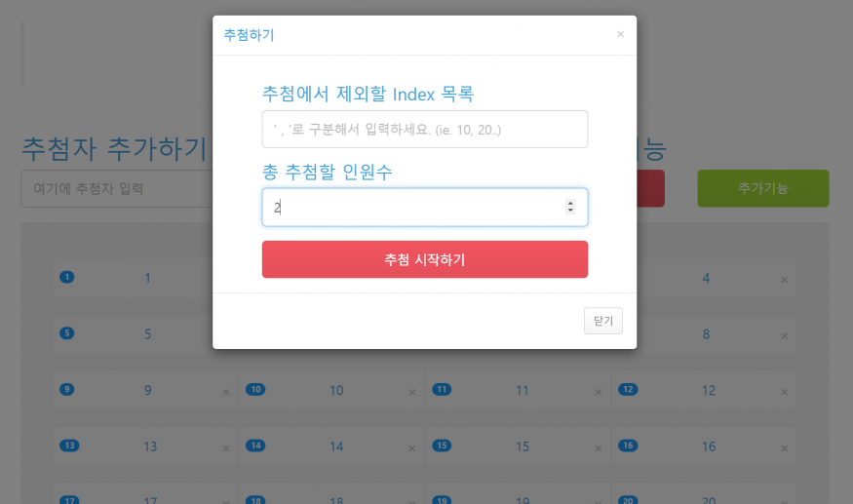Delete entry 4 with the × icon
Viewport: 853px width, 504px height.
[x=784, y=280]
